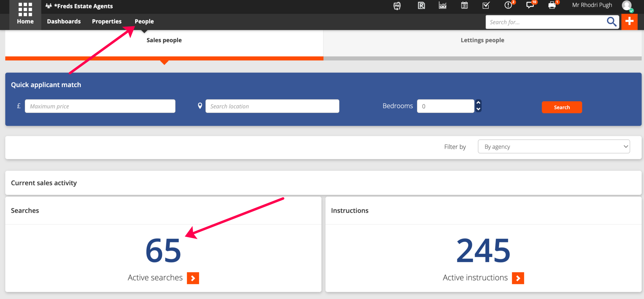Open the R icon in top bar
644x299 pixels.
pyautogui.click(x=421, y=5)
